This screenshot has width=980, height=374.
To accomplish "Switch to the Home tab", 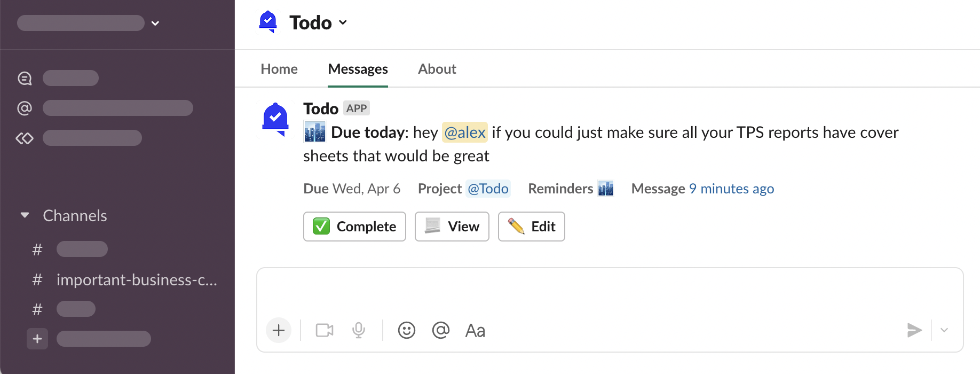I will pos(279,69).
